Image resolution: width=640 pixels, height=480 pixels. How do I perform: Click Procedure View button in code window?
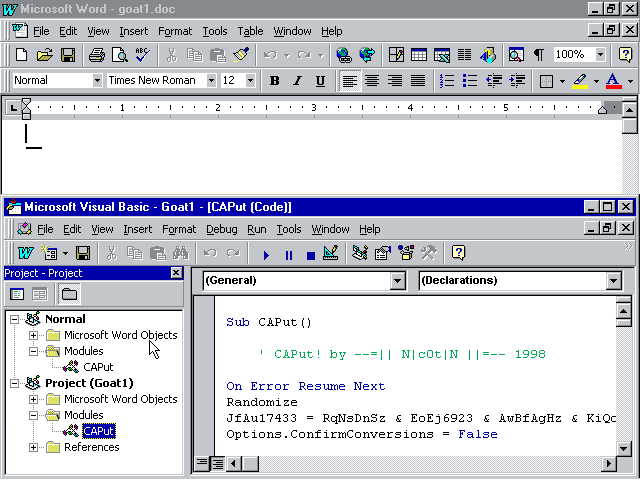pyautogui.click(x=201, y=463)
